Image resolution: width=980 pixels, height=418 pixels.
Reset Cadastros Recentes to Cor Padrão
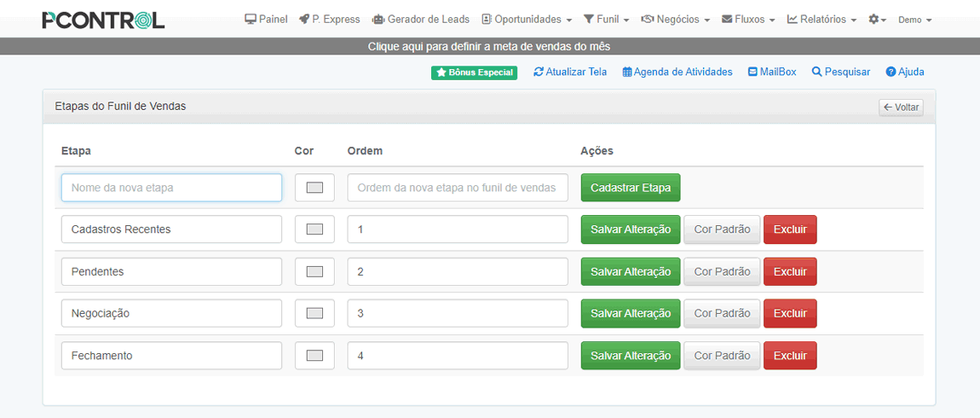coord(722,229)
